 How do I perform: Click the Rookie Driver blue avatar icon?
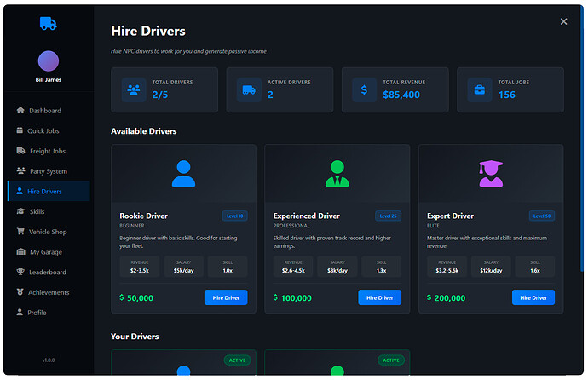(183, 174)
